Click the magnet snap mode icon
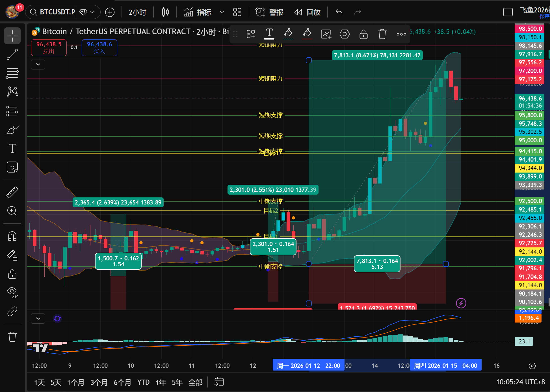The height and width of the screenshot is (392, 550). pos(12,236)
